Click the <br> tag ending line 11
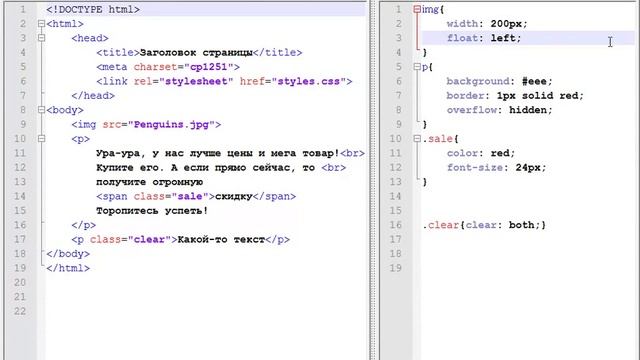The height and width of the screenshot is (360, 640). 352,153
